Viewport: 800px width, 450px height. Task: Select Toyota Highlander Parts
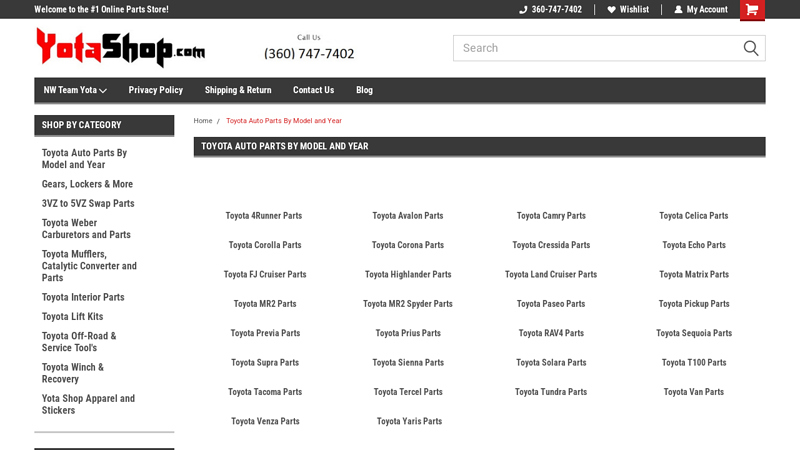click(408, 274)
